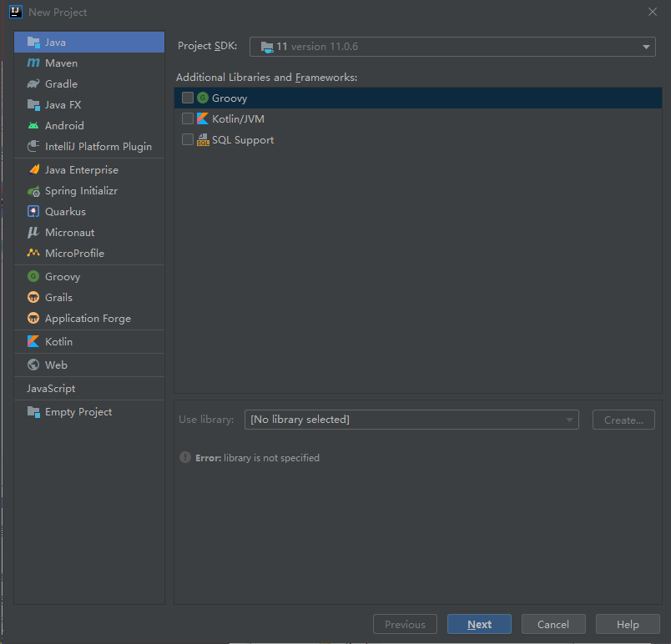Image resolution: width=671 pixels, height=644 pixels.
Task: Select the Groovy row in frameworks list
Action: 418,98
